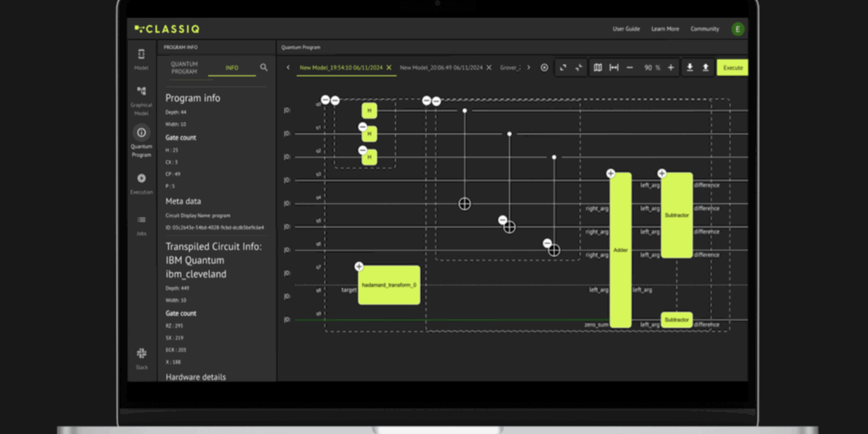Image resolution: width=868 pixels, height=434 pixels.
Task: Go to the Execution sidebar icon
Action: pyautogui.click(x=141, y=179)
